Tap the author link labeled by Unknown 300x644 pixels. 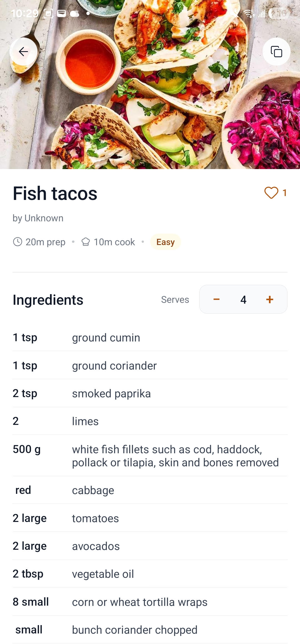click(38, 218)
